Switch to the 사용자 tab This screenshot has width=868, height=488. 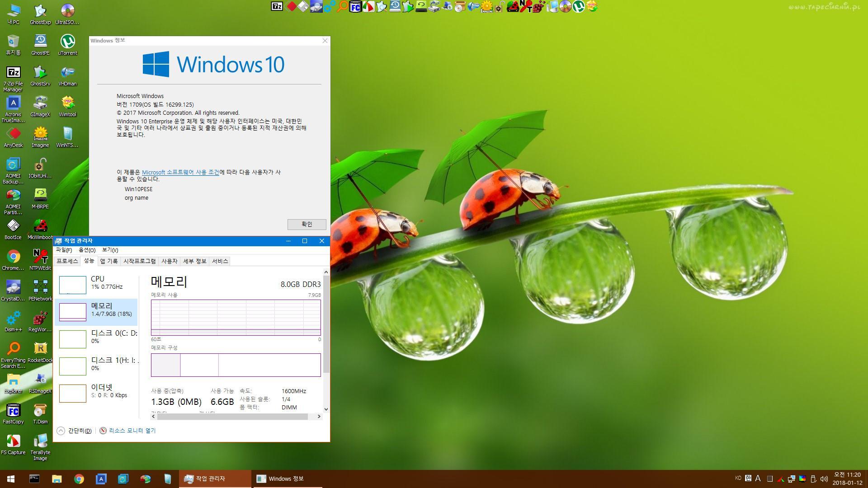tap(170, 261)
